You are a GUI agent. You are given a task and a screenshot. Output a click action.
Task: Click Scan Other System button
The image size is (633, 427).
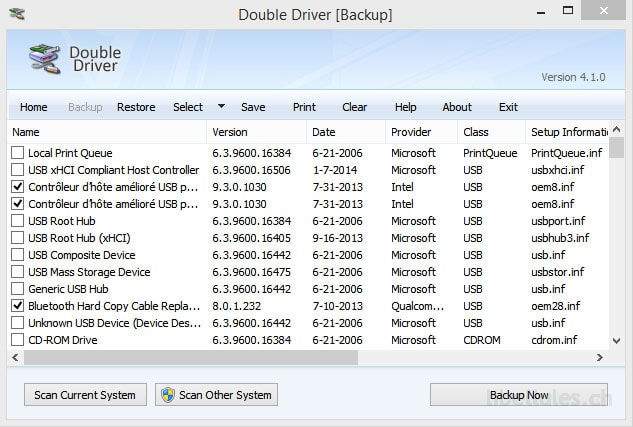pos(216,395)
